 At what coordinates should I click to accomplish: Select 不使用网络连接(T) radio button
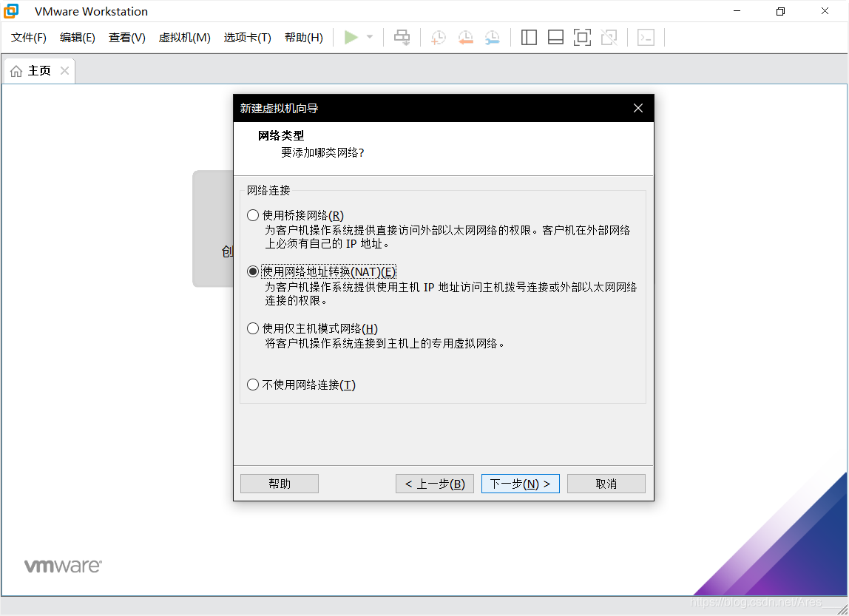pos(253,385)
